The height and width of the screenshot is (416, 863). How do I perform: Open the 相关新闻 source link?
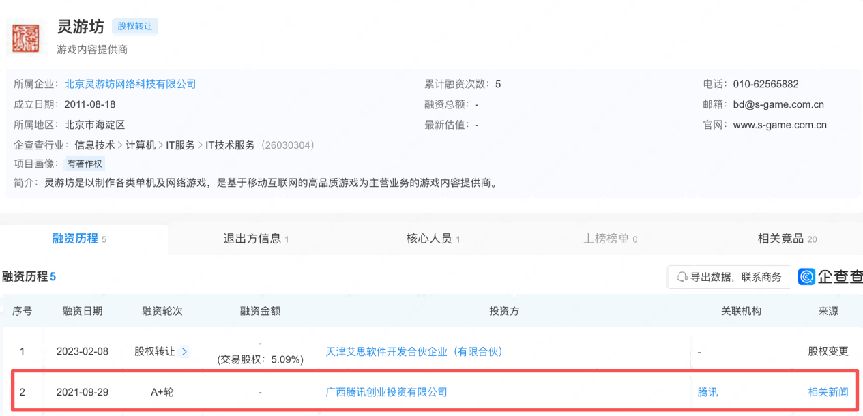click(827, 392)
